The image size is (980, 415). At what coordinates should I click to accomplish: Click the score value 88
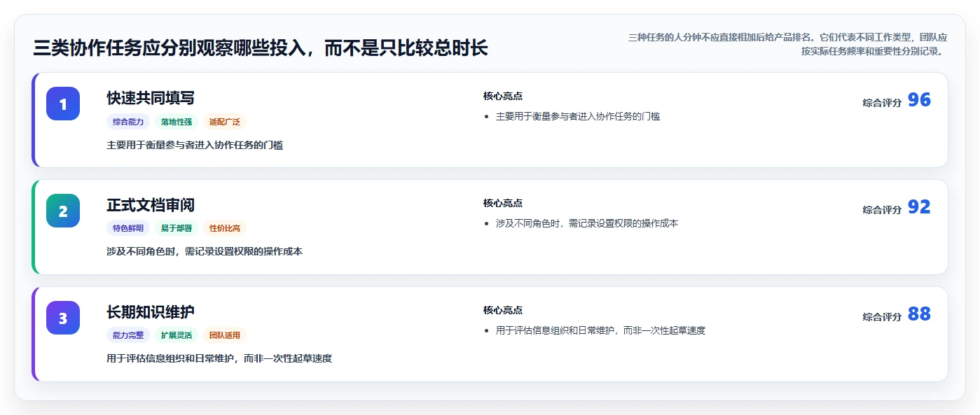(x=919, y=314)
